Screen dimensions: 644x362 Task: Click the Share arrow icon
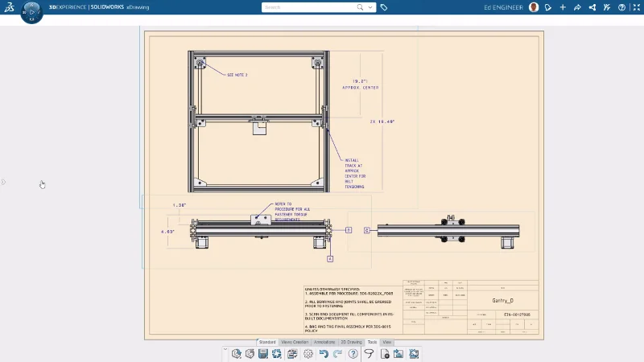click(x=577, y=7)
